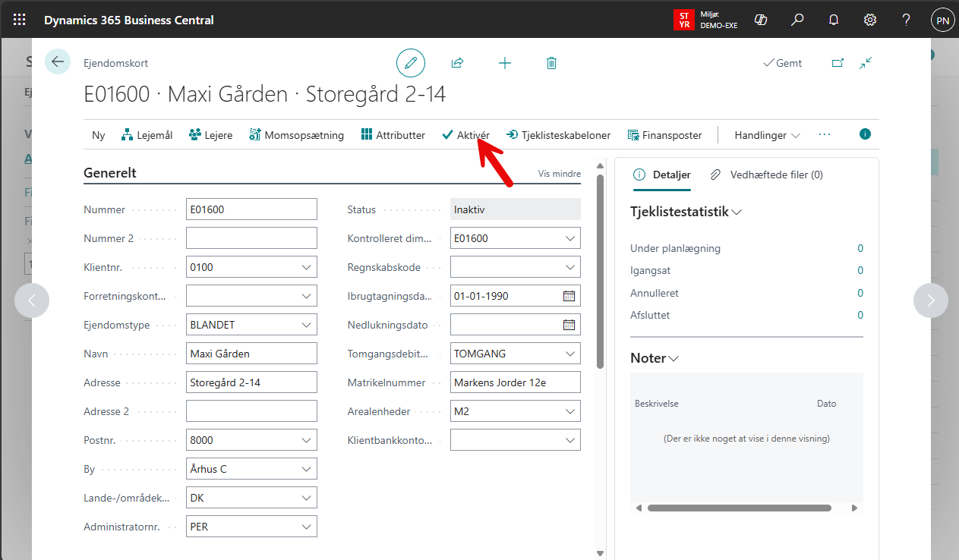Click the Navn input field
The width and height of the screenshot is (959, 560).
tap(251, 354)
